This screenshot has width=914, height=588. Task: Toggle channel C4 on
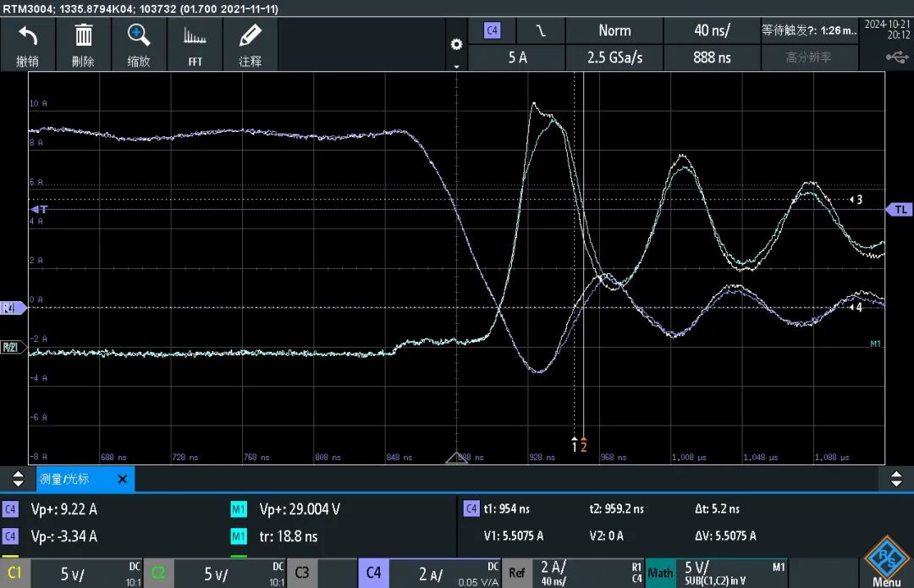373,573
